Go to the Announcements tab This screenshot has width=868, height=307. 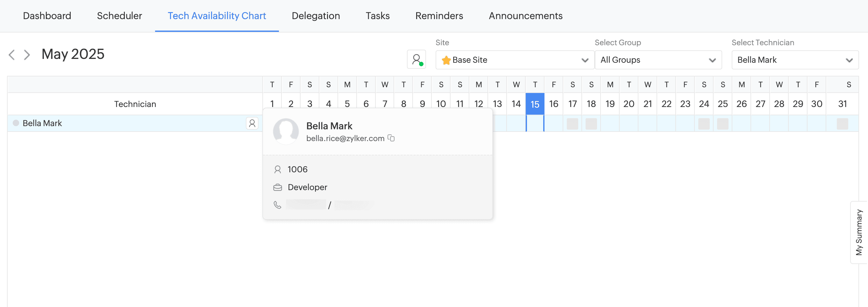pyautogui.click(x=525, y=16)
